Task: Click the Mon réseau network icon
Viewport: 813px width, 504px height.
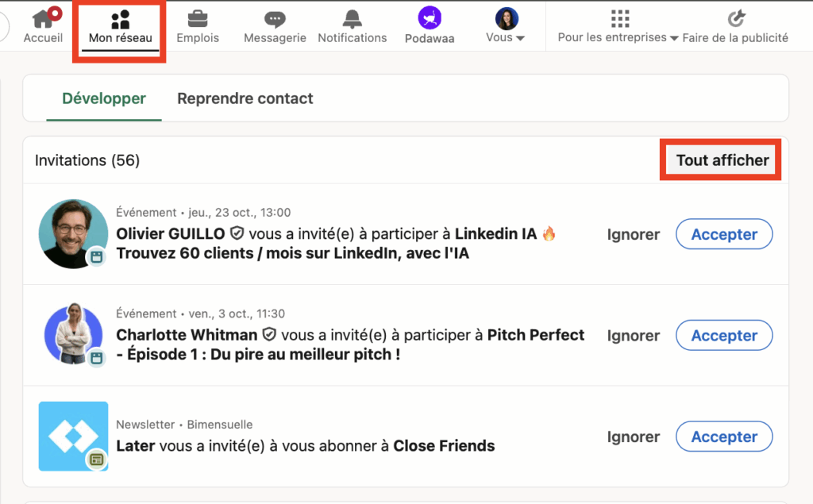Action: (120, 19)
